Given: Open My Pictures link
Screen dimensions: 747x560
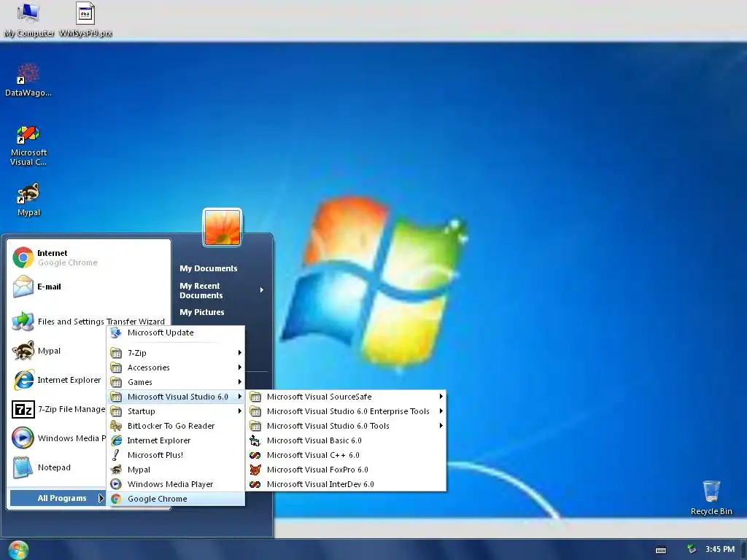Looking at the screenshot, I should tap(201, 312).
